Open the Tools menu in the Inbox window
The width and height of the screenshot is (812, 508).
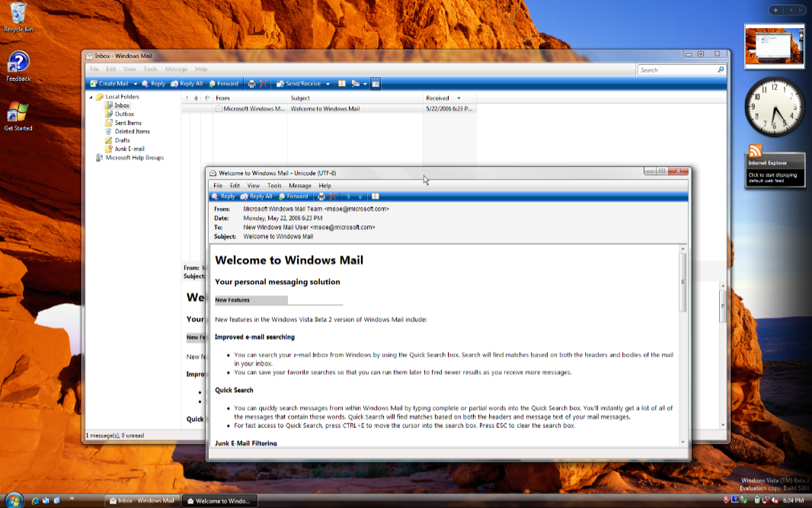point(150,69)
